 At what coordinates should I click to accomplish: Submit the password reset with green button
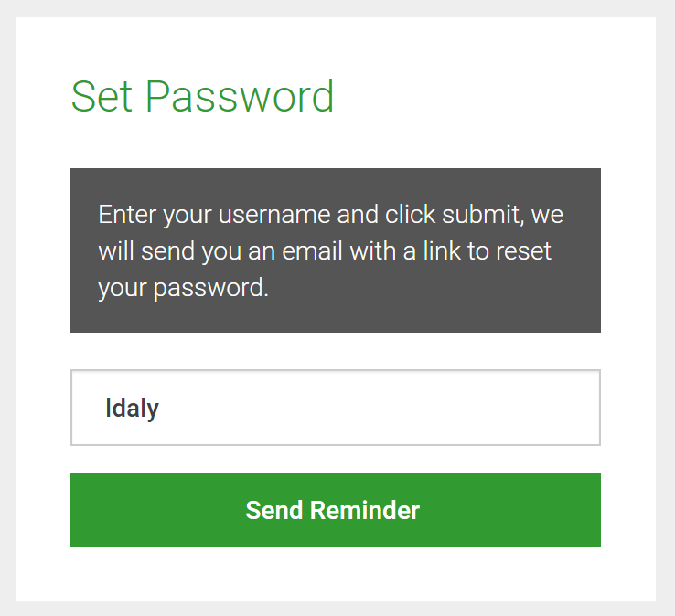click(x=336, y=510)
